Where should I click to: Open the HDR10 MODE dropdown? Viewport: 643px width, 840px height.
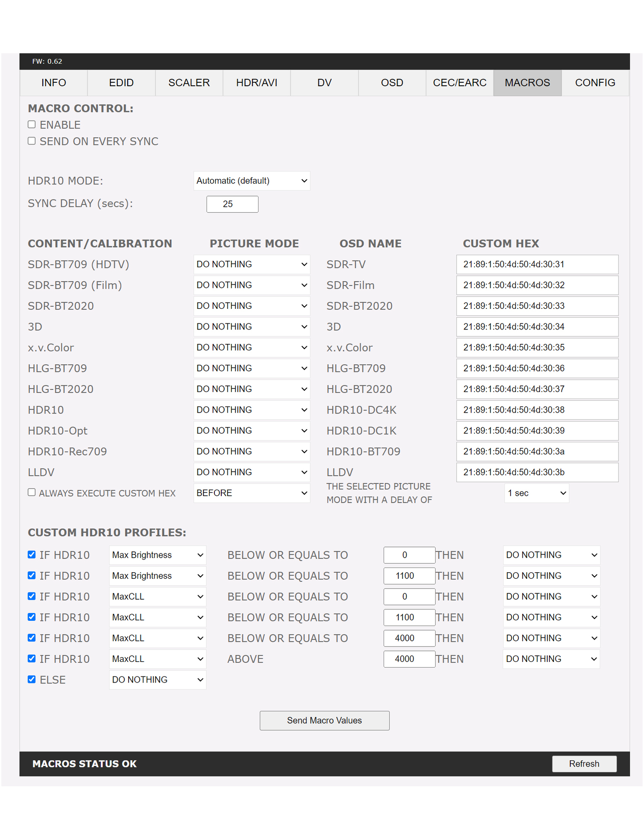(252, 181)
